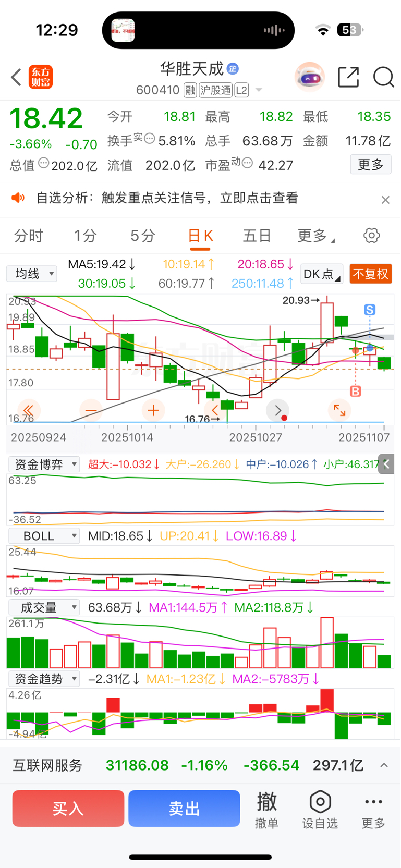The width and height of the screenshot is (401, 868).
Task: Switch to the 1分 tab
Action: (85, 236)
